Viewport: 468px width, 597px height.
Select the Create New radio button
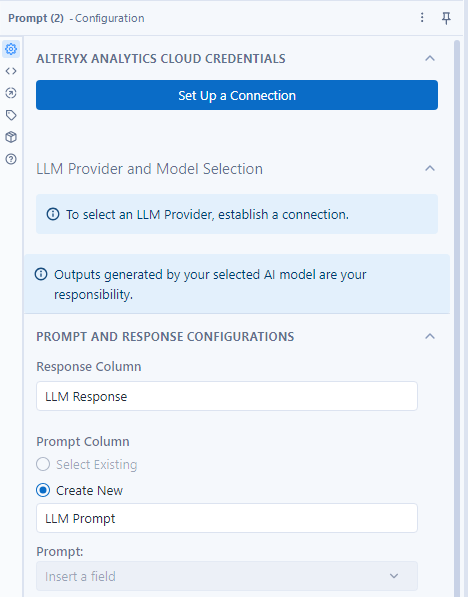(x=43, y=490)
